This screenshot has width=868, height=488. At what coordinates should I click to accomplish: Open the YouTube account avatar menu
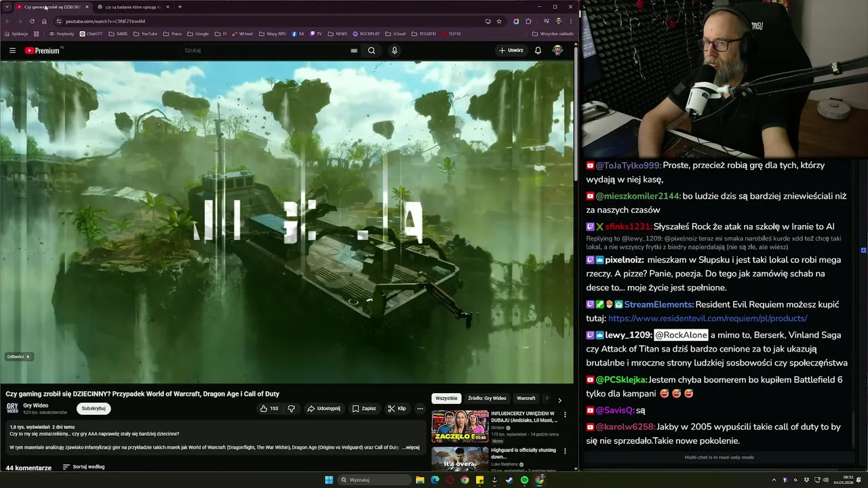[x=557, y=50]
